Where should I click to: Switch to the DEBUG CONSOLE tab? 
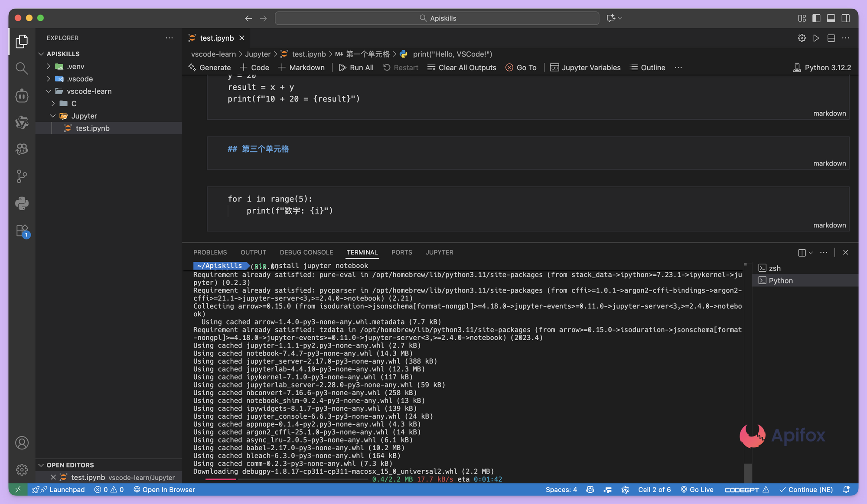tap(306, 253)
